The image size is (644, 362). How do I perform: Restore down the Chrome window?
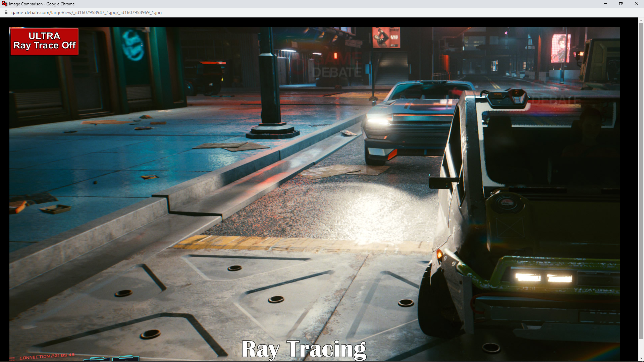(x=621, y=4)
